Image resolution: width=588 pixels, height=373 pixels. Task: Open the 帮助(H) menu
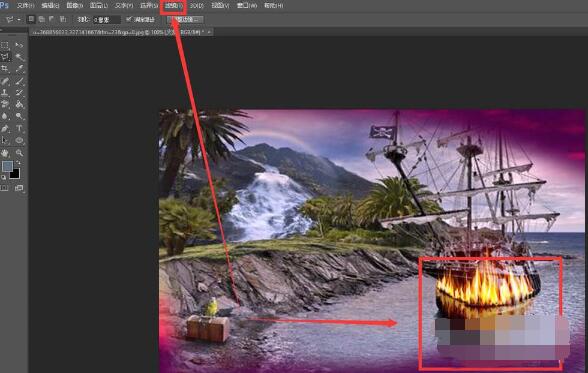tap(273, 6)
